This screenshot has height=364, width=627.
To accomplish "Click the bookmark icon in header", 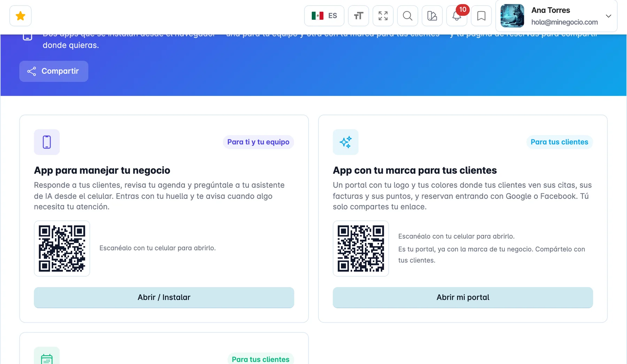I will (x=481, y=16).
